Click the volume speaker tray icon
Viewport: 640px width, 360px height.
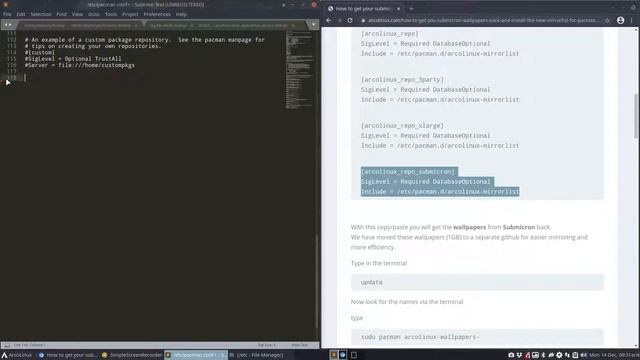click(583, 355)
